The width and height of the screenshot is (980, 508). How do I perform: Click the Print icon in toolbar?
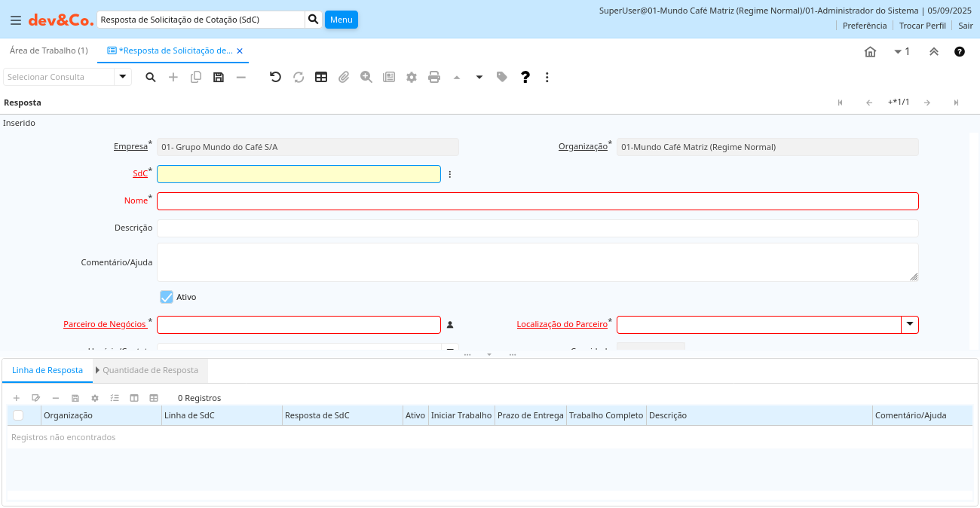point(434,77)
